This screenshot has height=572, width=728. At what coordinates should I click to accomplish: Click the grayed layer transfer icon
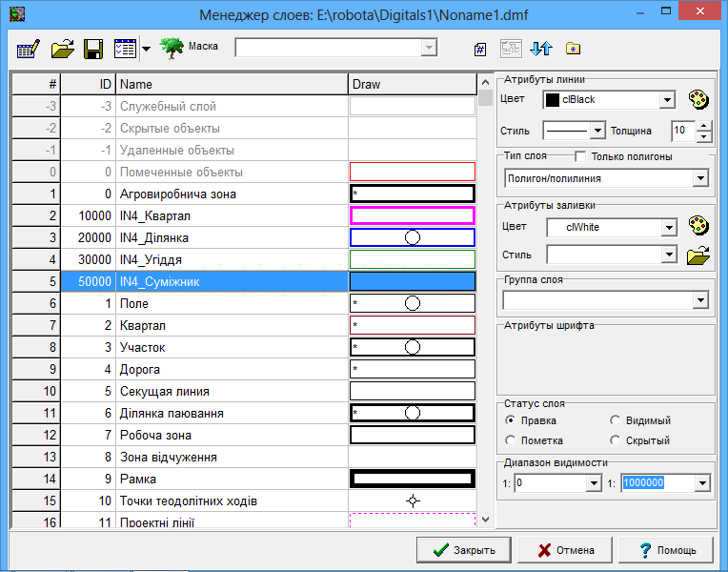pyautogui.click(x=511, y=49)
